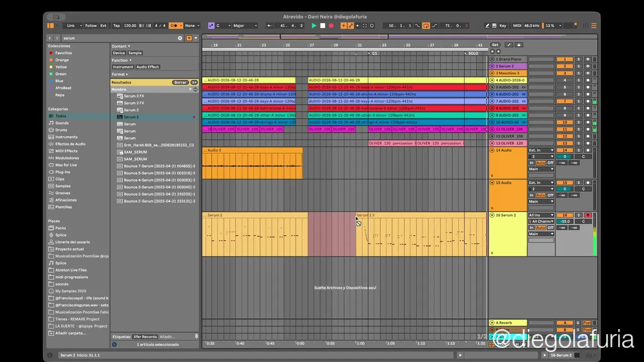Click the Borrar button
Viewport: 644px width, 362px height.
coord(180,82)
